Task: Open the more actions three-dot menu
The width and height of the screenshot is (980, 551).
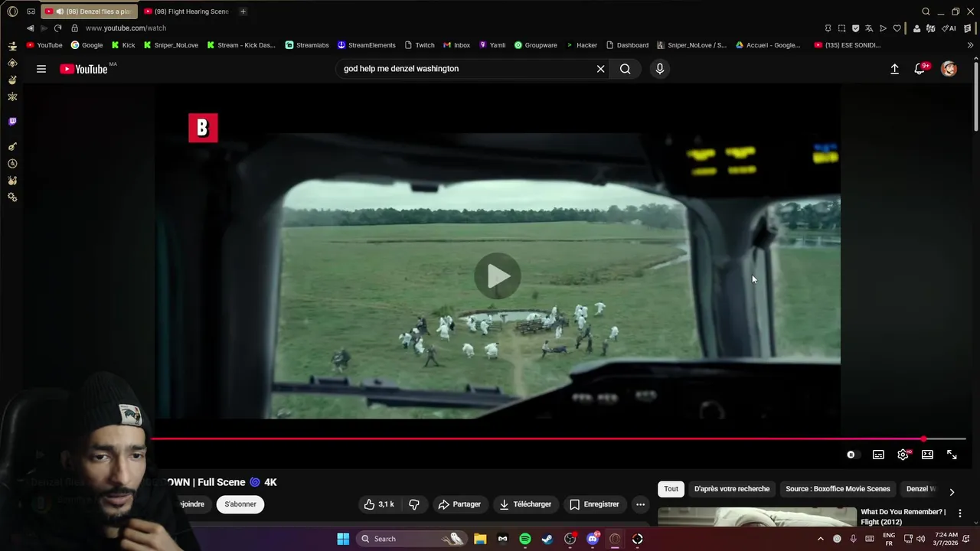Action: pos(641,504)
